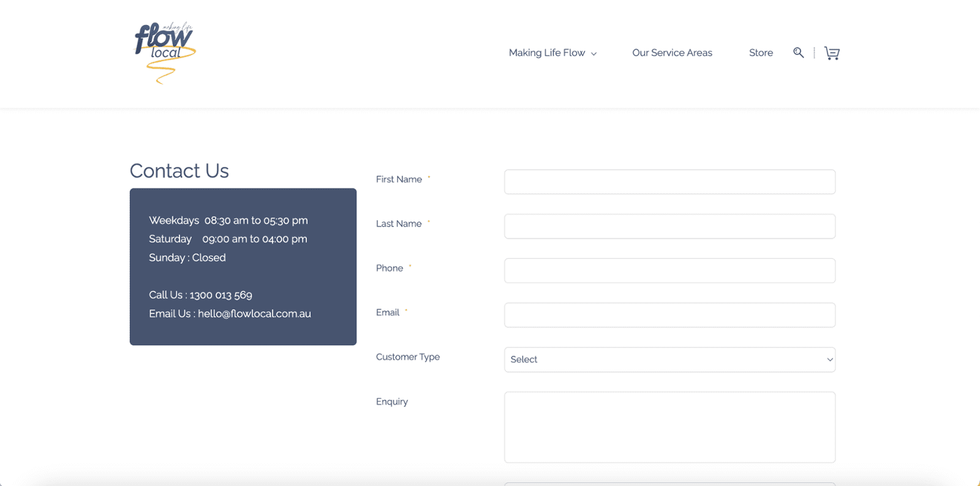Click the phone number 1300 013 569
980x486 pixels.
[x=221, y=295]
